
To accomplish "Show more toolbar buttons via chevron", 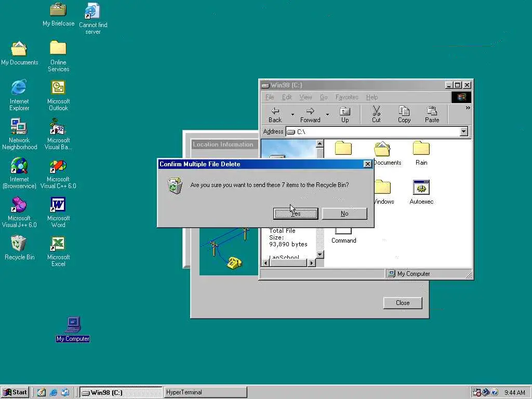I will [x=468, y=108].
